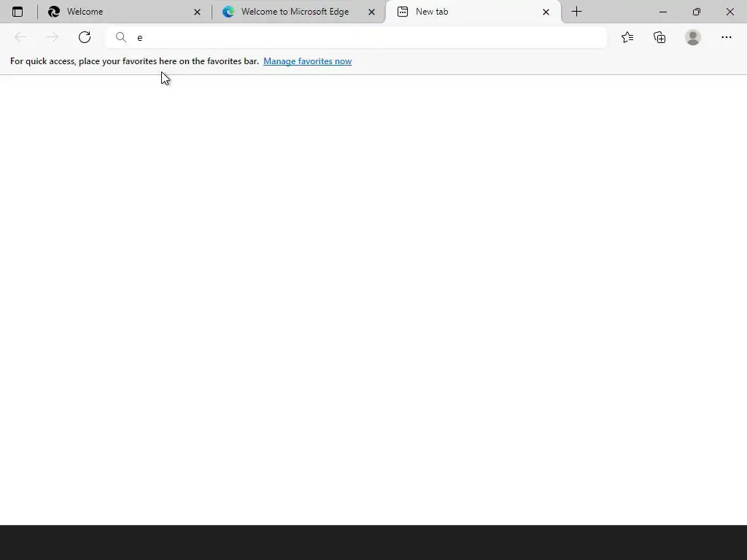747x560 pixels.
Task: Select the New tab tab
Action: (473, 12)
